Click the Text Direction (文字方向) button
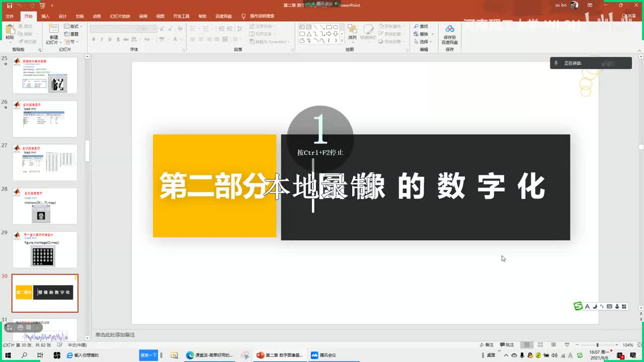The image size is (644, 362). pos(262,26)
